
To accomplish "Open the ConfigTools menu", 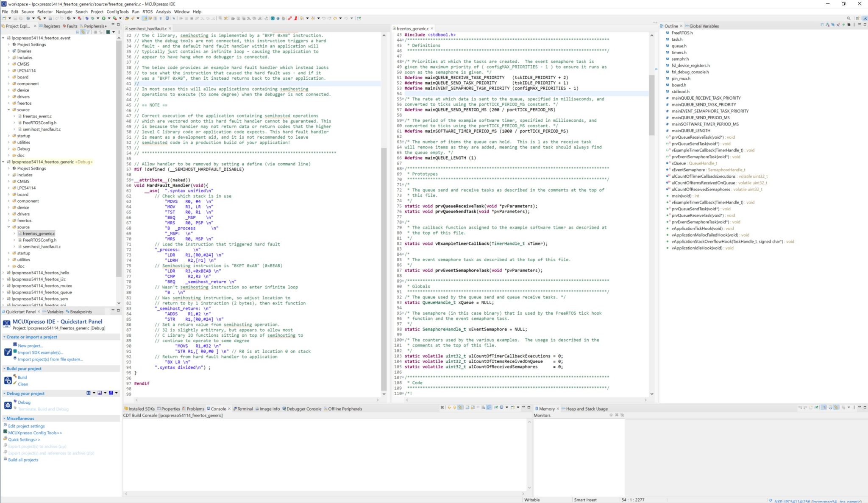I will pos(117,11).
